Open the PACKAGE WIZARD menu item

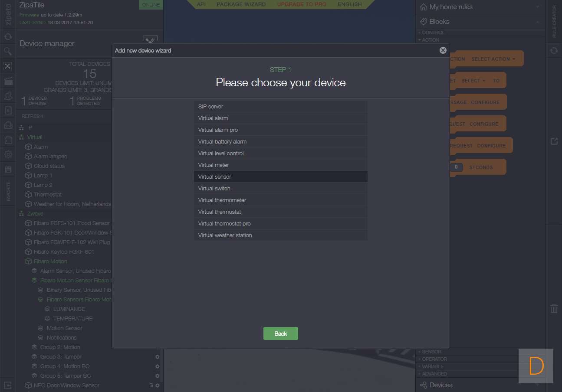pyautogui.click(x=241, y=4)
